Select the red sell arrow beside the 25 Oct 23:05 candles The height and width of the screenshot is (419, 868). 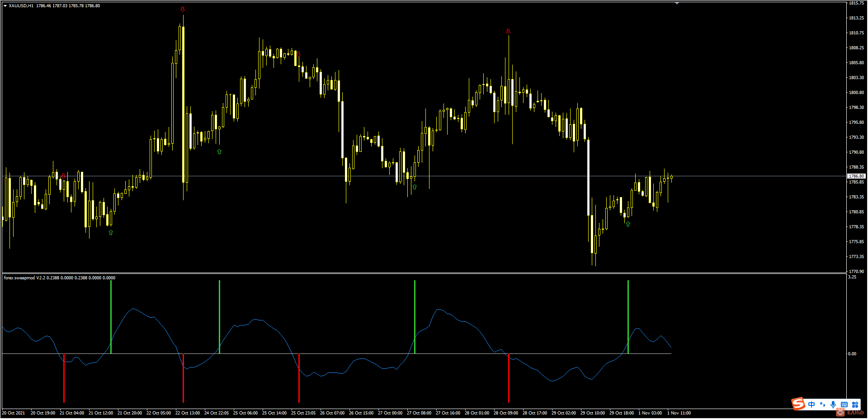click(x=298, y=54)
